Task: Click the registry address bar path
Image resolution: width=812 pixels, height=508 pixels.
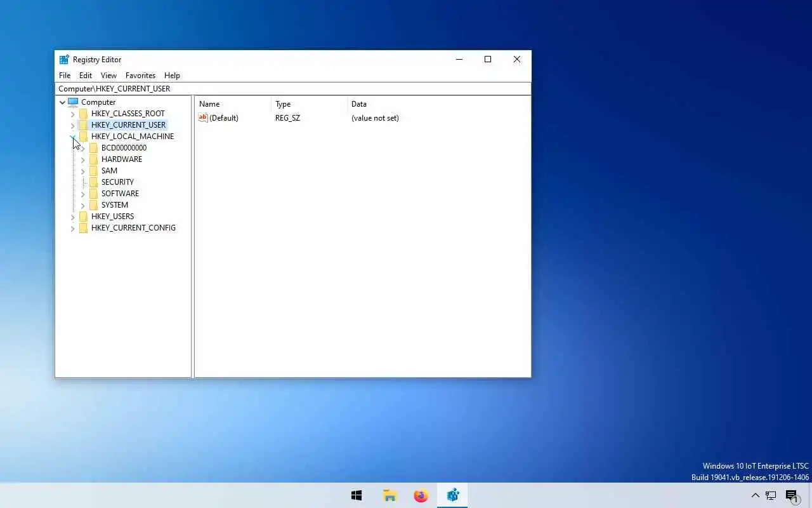Action: point(292,89)
